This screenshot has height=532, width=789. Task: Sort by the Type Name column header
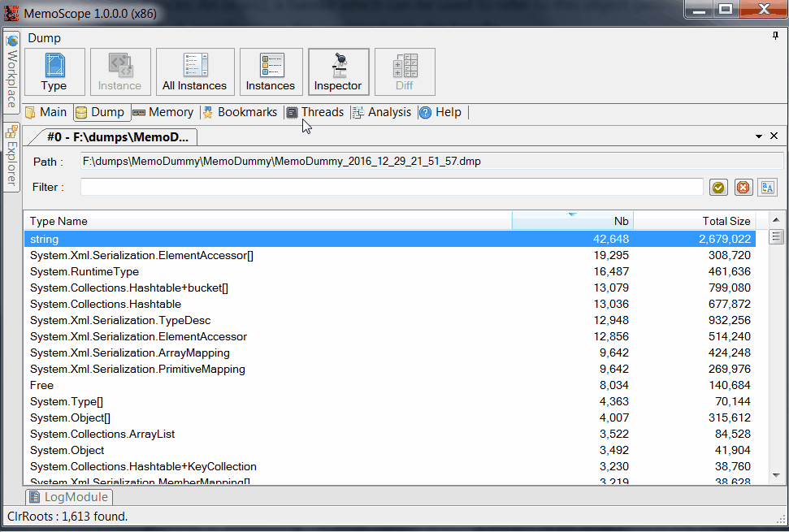[267, 221]
